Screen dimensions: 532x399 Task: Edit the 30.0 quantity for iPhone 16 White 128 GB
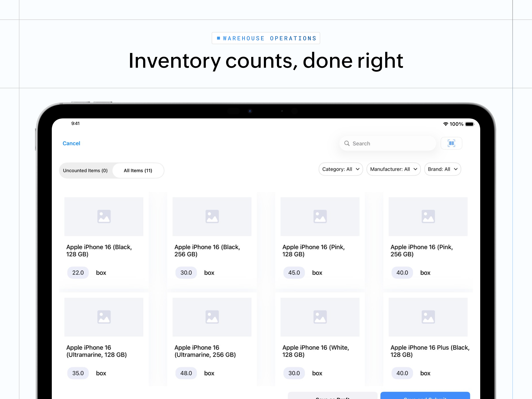294,373
